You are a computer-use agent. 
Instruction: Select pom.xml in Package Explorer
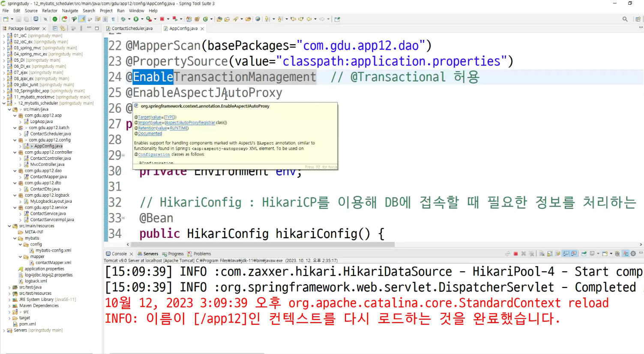click(x=27, y=324)
